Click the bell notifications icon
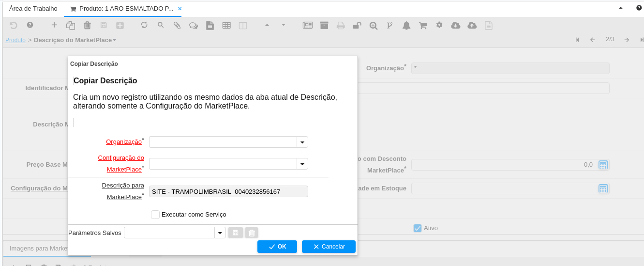This screenshot has width=644, height=266. click(x=406, y=25)
